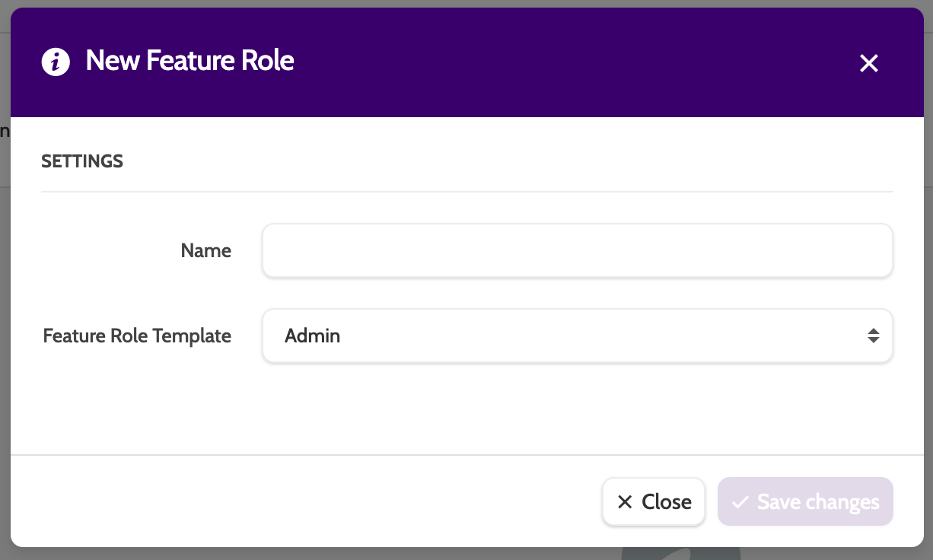933x560 pixels.
Task: Click the info icon in dialog header
Action: click(x=56, y=62)
